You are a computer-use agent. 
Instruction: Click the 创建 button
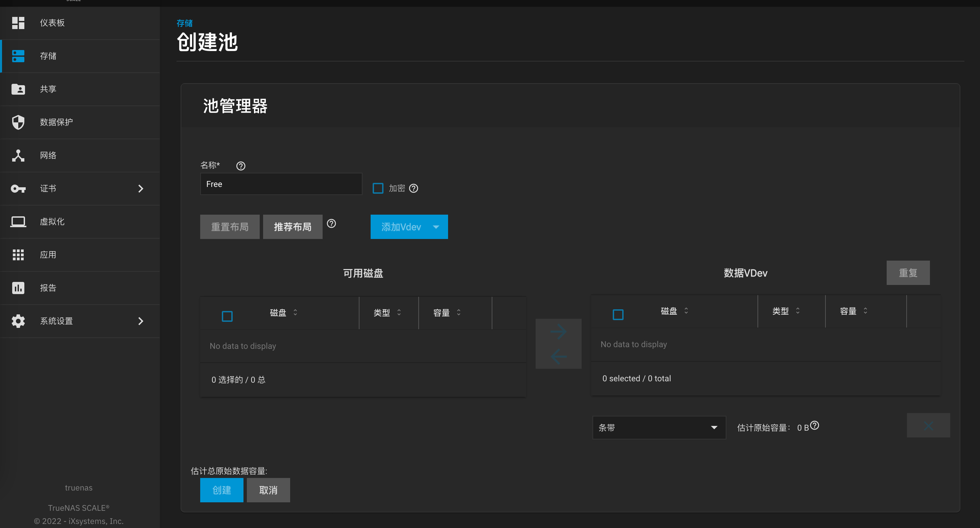pyautogui.click(x=221, y=490)
